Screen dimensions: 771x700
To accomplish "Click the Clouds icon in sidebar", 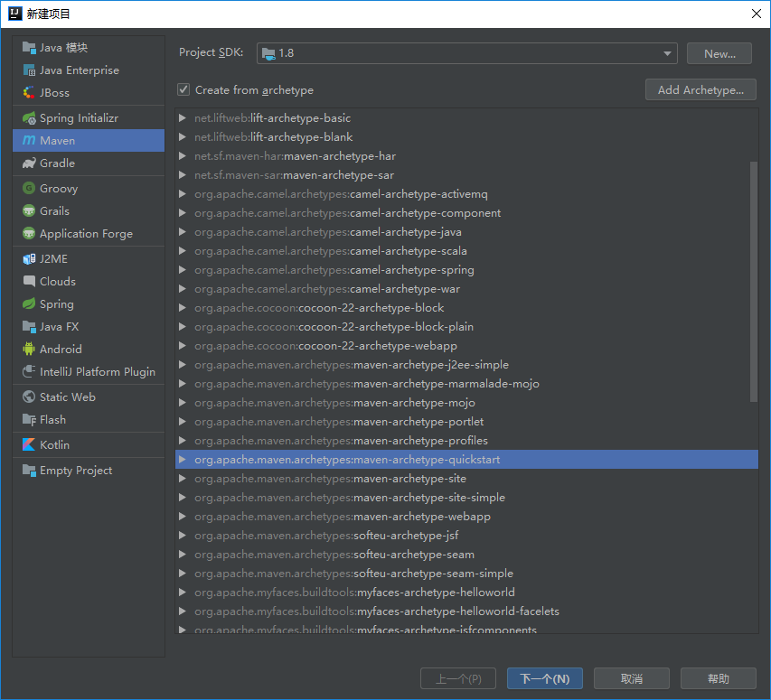I will pos(29,282).
